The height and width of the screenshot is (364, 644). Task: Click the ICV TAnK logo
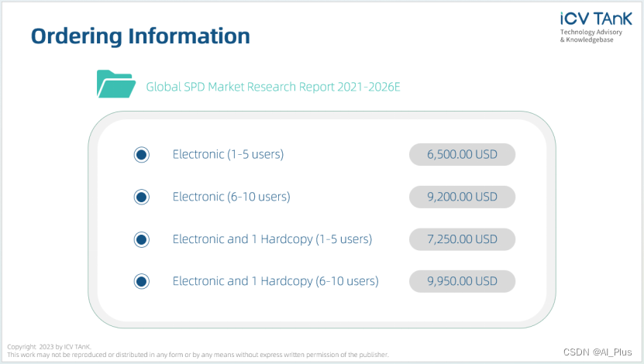[596, 19]
